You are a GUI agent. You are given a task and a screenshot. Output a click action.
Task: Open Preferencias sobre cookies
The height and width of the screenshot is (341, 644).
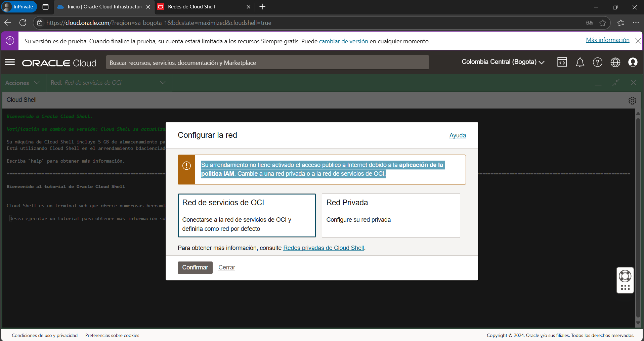coord(112,335)
